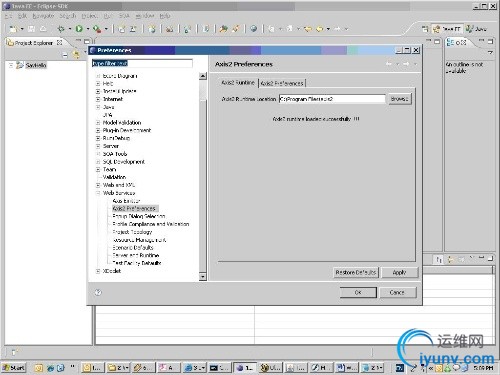Expand the Install/Update preferences node

[x=98, y=91]
